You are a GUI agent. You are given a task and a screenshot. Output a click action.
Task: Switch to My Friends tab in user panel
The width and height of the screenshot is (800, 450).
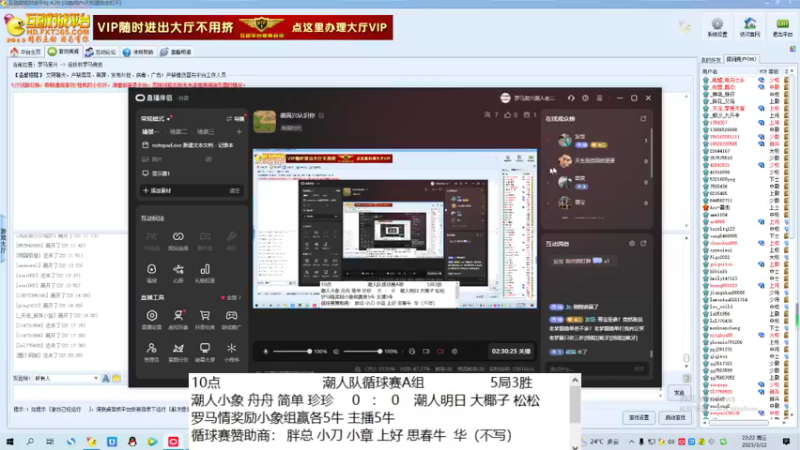point(711,60)
